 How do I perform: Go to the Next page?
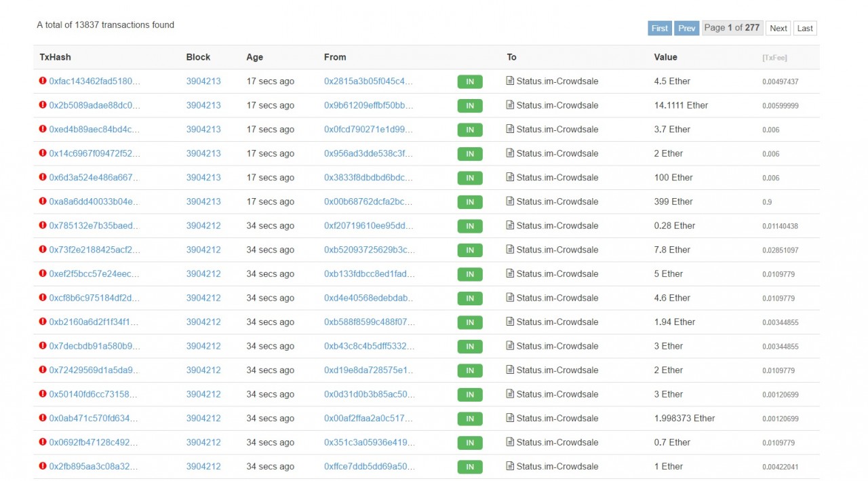click(x=778, y=28)
